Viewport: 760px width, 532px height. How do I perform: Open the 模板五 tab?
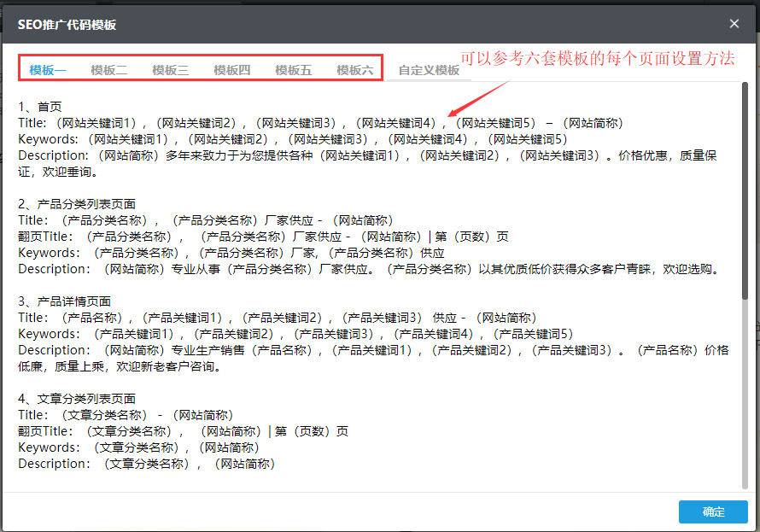pyautogui.click(x=294, y=70)
